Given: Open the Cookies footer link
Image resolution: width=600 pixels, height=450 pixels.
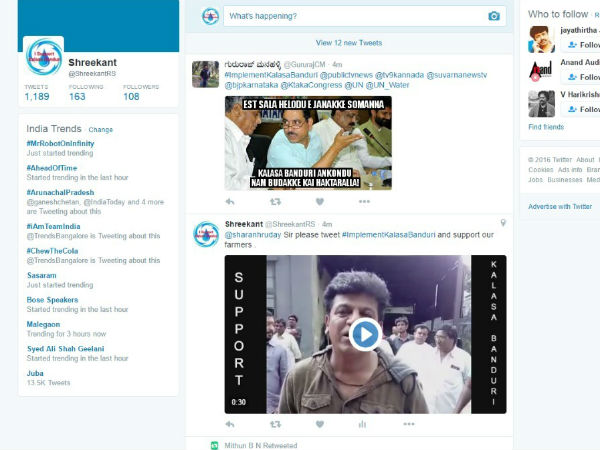Looking at the screenshot, I should pos(541,170).
